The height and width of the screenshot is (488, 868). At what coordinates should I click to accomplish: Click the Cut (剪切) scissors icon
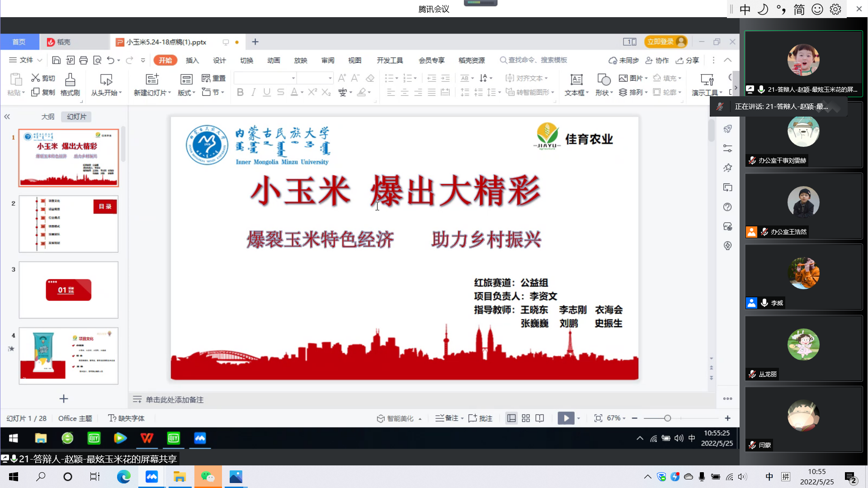click(35, 78)
